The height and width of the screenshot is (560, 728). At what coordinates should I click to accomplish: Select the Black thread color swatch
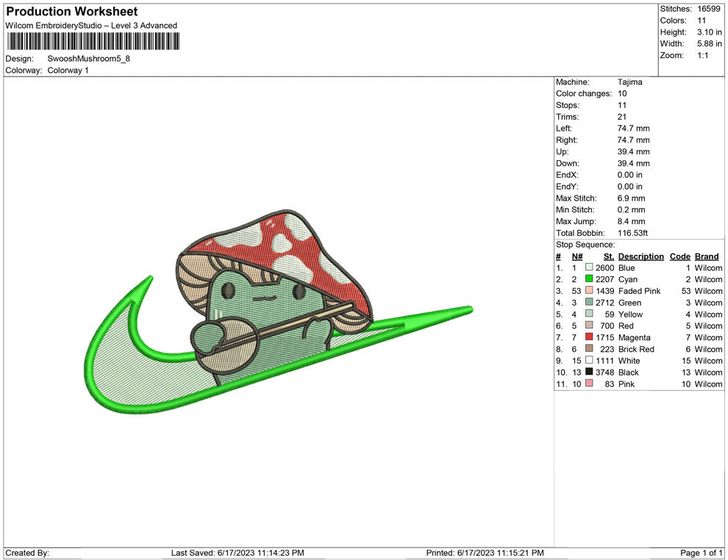click(x=589, y=372)
